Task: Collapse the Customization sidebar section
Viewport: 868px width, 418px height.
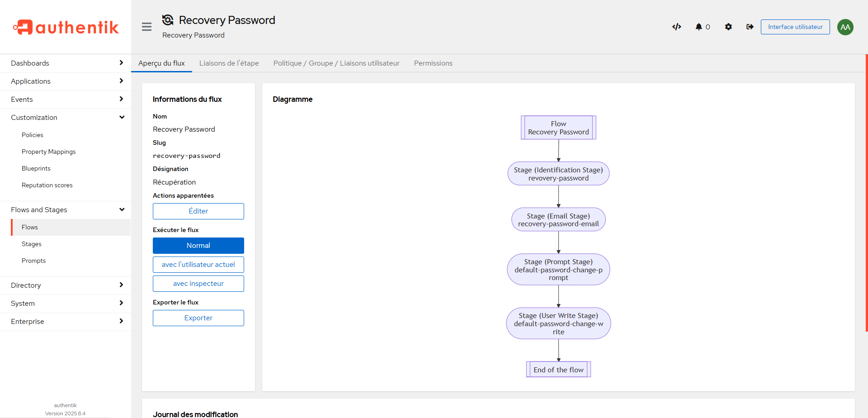Action: coord(66,118)
